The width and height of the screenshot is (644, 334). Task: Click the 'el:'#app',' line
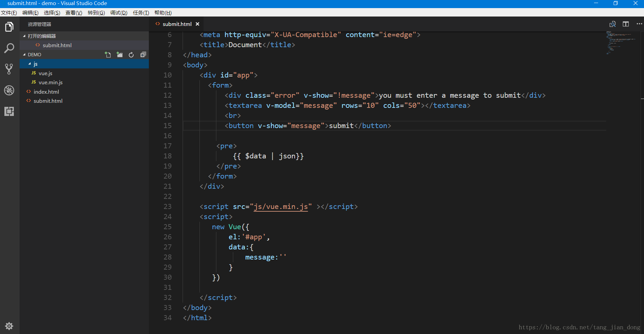[x=249, y=237]
